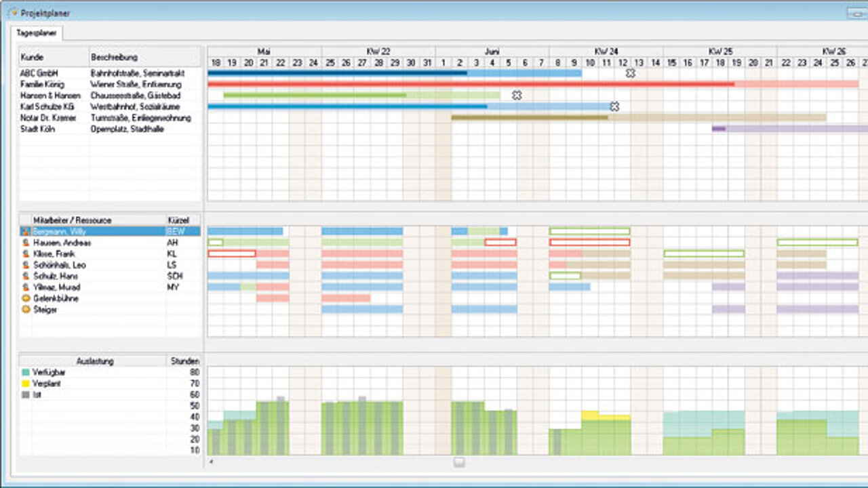
Task: Click the person icon beside Yilmaz, Murad
Action: (25, 287)
